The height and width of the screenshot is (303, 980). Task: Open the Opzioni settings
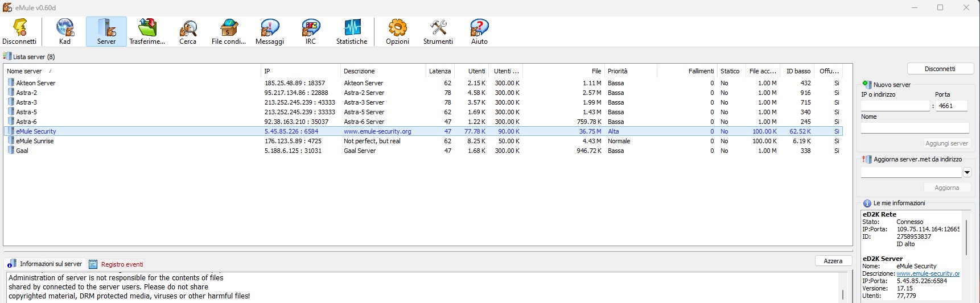point(397,32)
